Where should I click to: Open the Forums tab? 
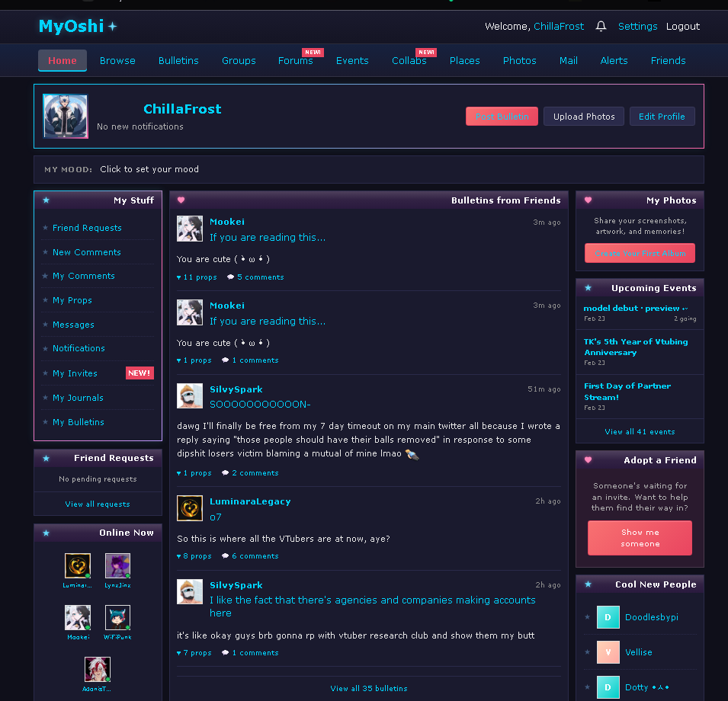tap(295, 61)
